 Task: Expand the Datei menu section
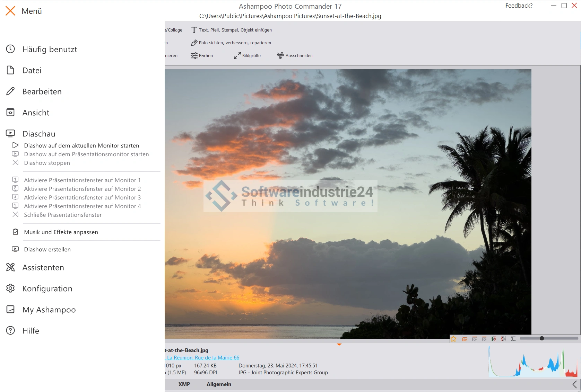tap(32, 71)
